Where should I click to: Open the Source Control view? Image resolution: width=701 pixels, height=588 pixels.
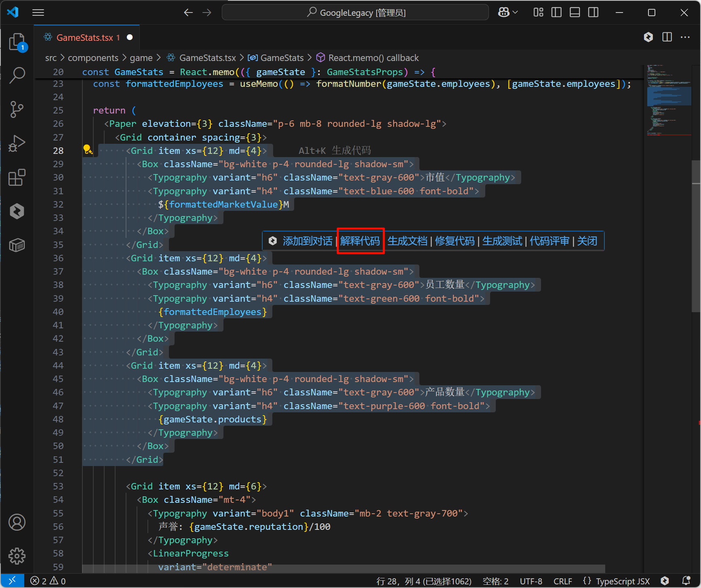click(17, 109)
